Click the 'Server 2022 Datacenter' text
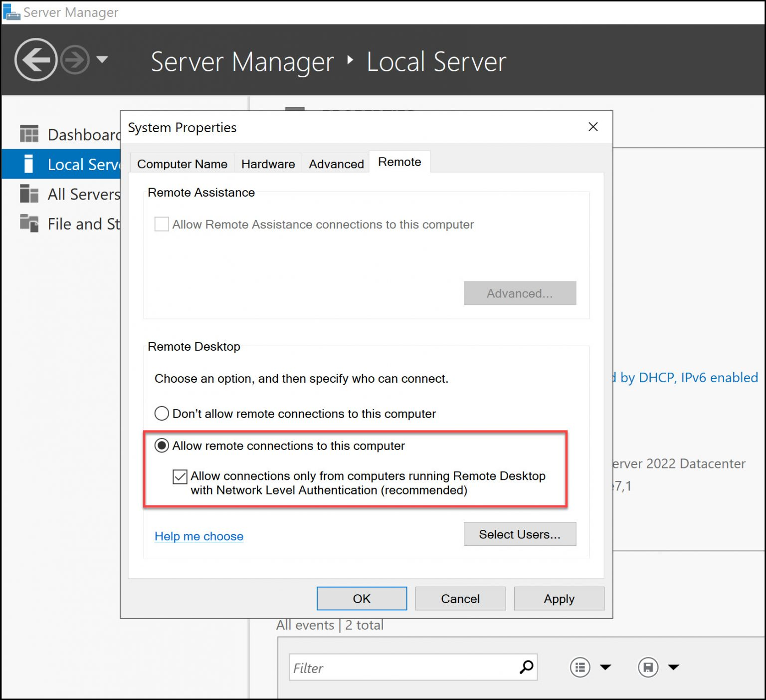This screenshot has width=766, height=700. pyautogui.click(x=679, y=464)
